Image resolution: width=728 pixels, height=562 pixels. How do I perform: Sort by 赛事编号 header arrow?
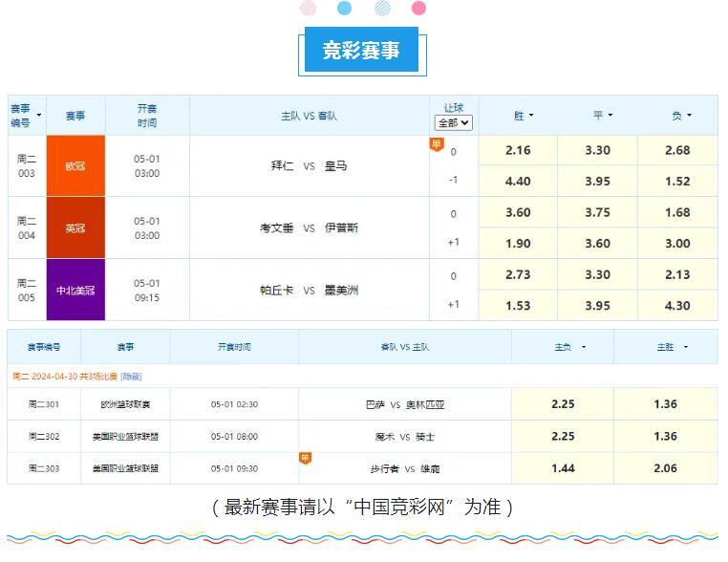(x=39, y=116)
